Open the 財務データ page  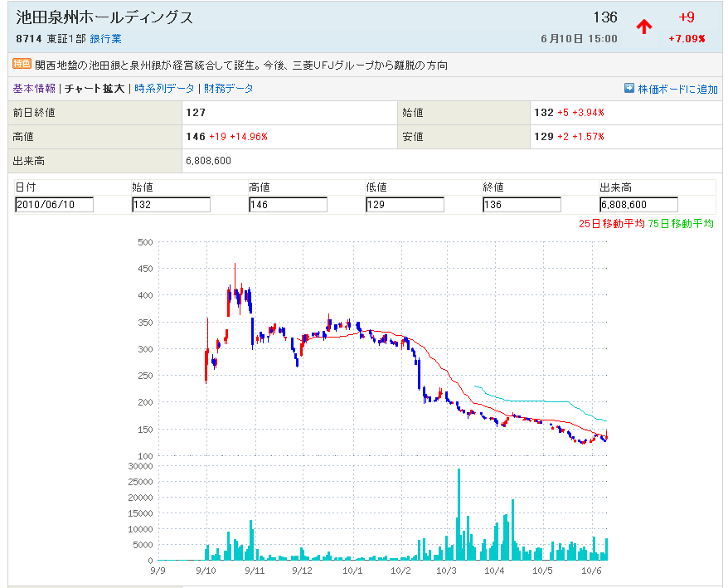(229, 88)
